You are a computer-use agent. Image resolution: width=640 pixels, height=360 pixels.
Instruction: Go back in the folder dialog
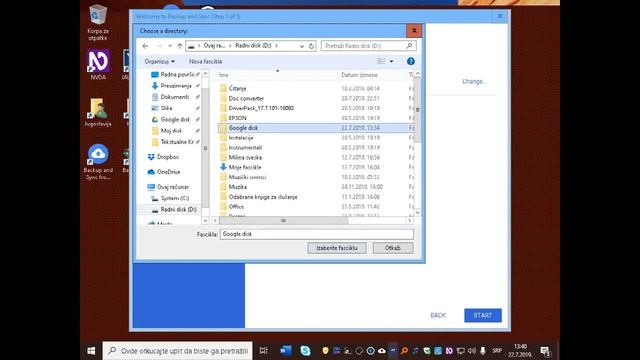145,46
